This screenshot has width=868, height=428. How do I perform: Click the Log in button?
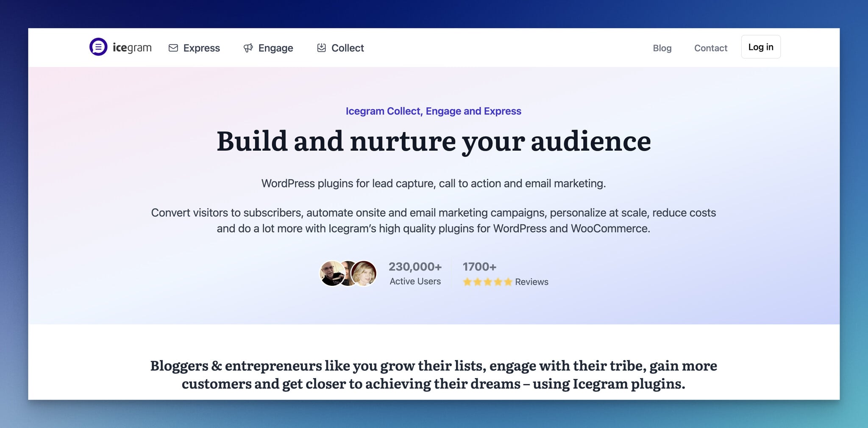point(761,47)
